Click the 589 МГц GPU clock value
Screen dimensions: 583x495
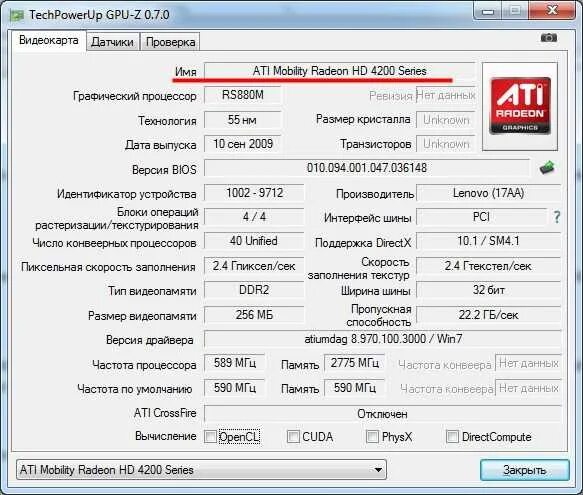(235, 363)
